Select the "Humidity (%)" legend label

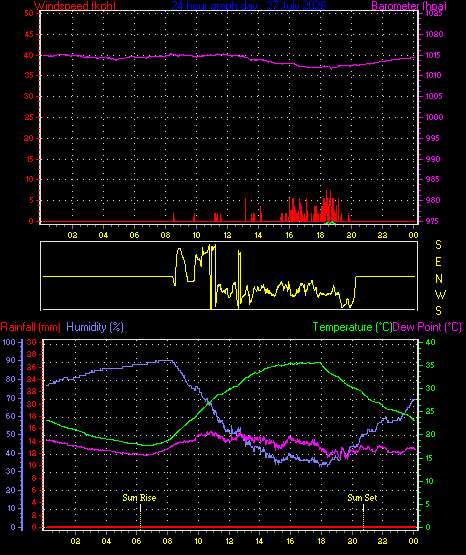click(x=95, y=327)
